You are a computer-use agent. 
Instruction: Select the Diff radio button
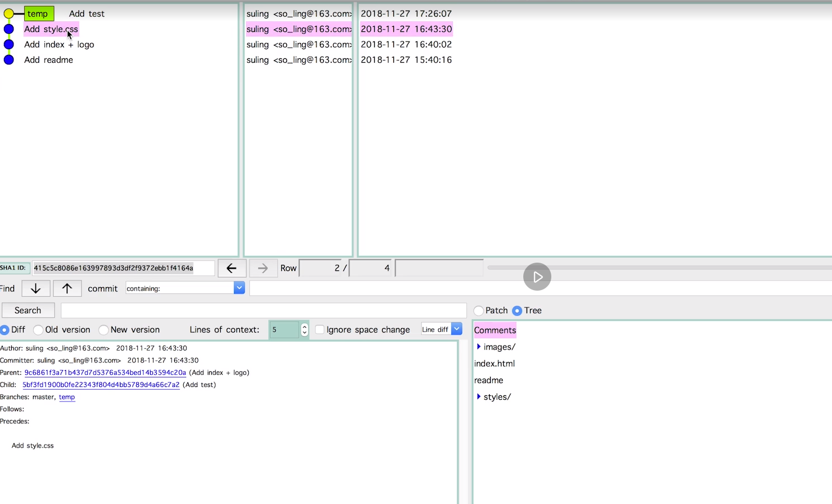point(5,330)
